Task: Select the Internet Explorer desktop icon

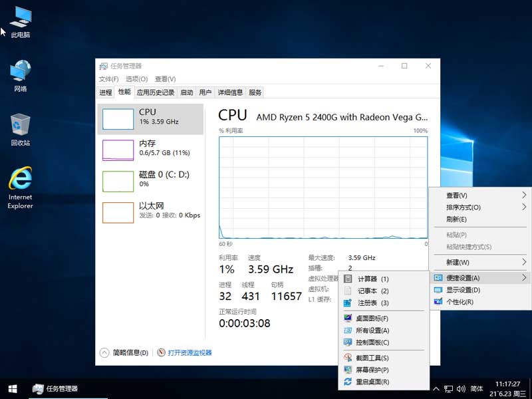Action: coord(20,180)
